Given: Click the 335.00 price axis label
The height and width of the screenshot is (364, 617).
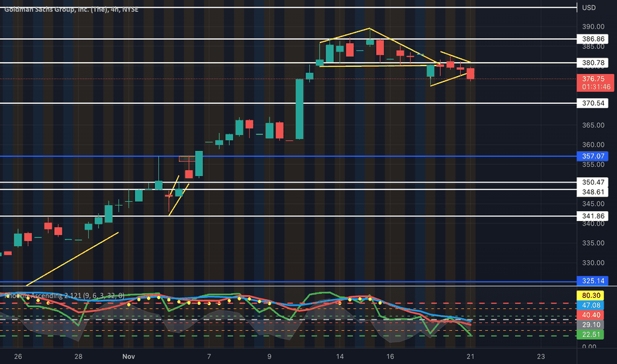Looking at the screenshot, I should (x=593, y=243).
